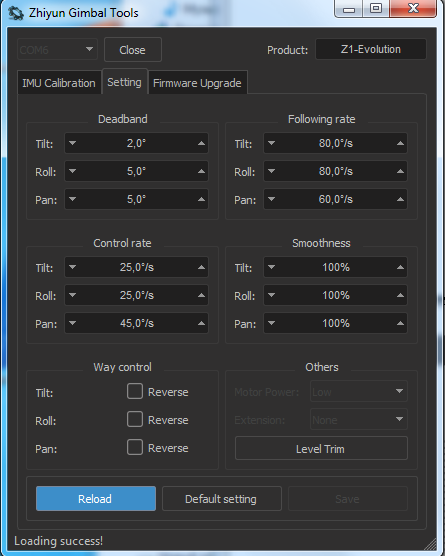Enable Reverse for Tilt way control
This screenshot has height=556, width=445.
click(x=135, y=391)
